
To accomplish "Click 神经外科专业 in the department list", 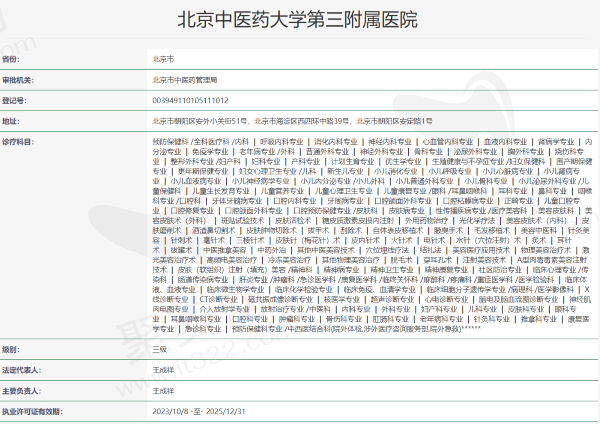I will coord(382,152).
